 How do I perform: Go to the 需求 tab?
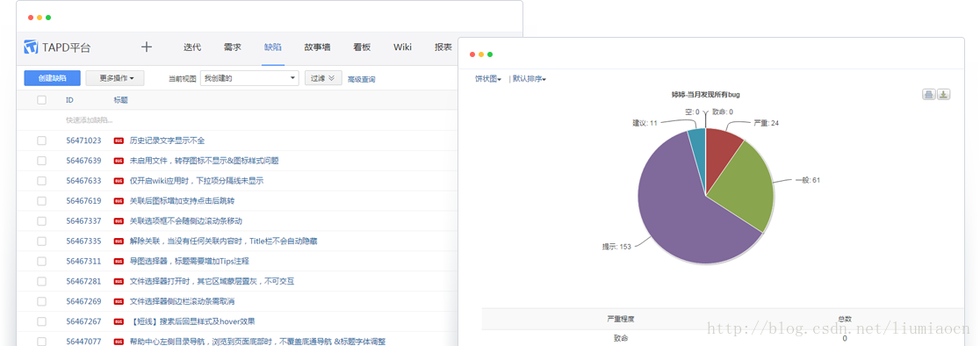233,47
